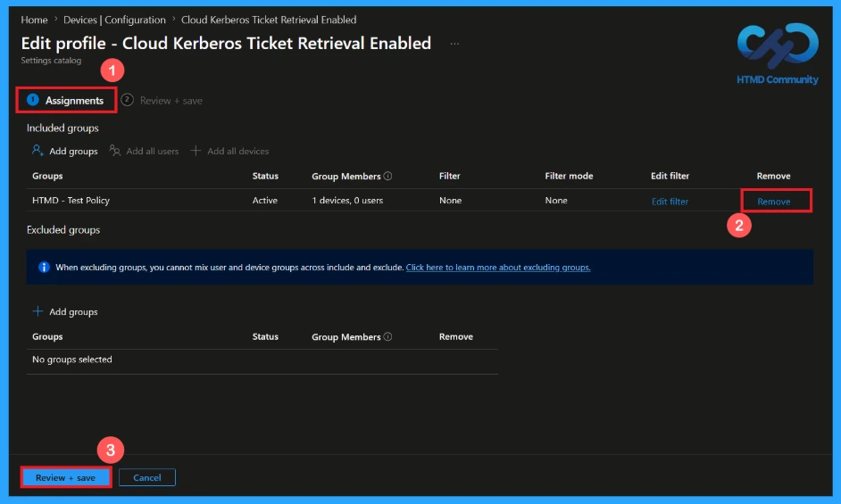Open Cloud Kerberos Ticket Retrieval Enabled breadcrumb

tap(269, 20)
